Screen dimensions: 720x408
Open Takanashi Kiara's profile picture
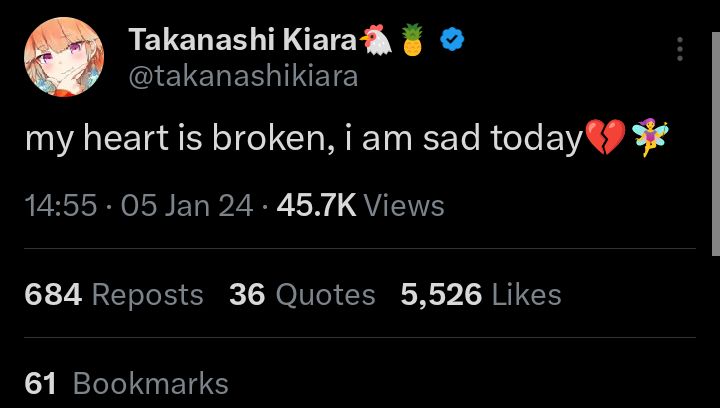[x=64, y=57]
